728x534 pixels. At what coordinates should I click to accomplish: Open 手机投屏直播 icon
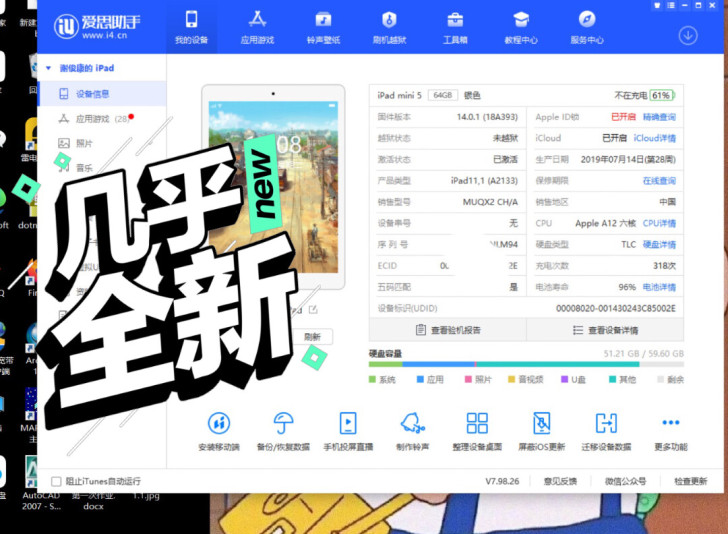(348, 423)
